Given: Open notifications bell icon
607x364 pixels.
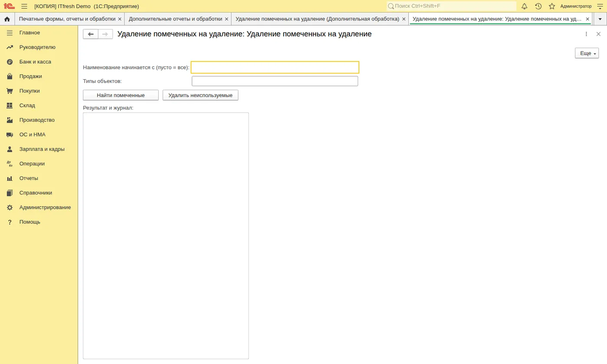Looking at the screenshot, I should coord(525,6).
